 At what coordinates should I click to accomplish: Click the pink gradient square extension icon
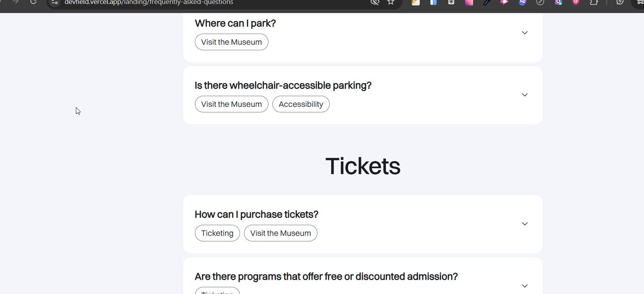[x=469, y=2]
